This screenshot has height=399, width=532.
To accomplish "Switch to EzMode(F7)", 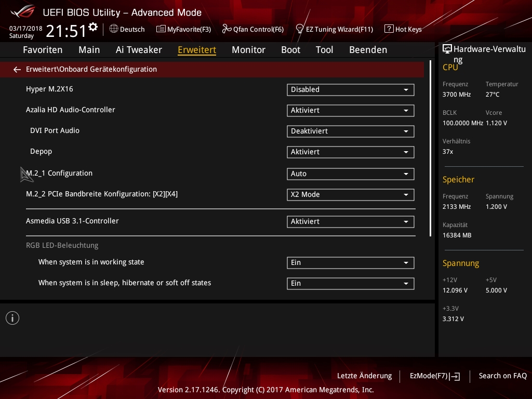I will click(435, 376).
